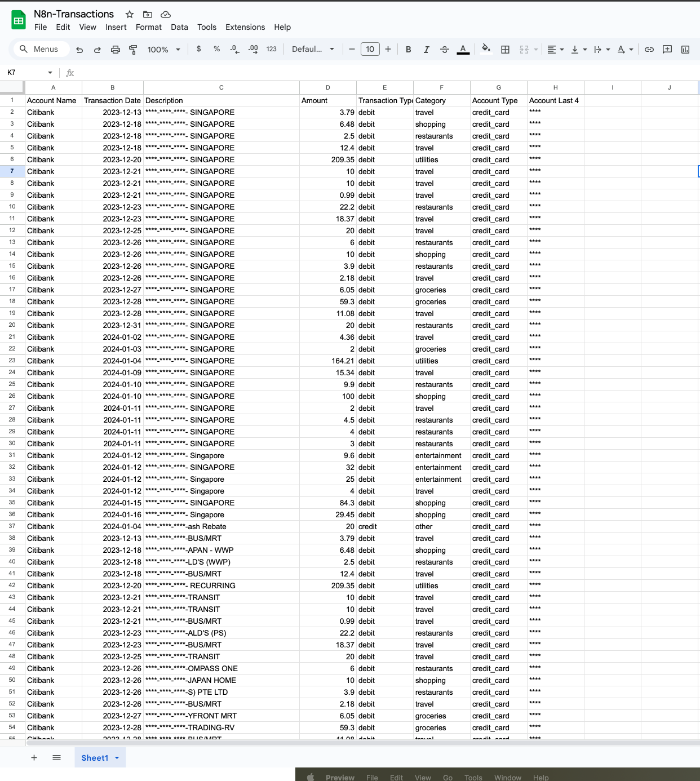This screenshot has height=781, width=700.
Task: Open the text alignment dropdown
Action: pyautogui.click(x=555, y=49)
